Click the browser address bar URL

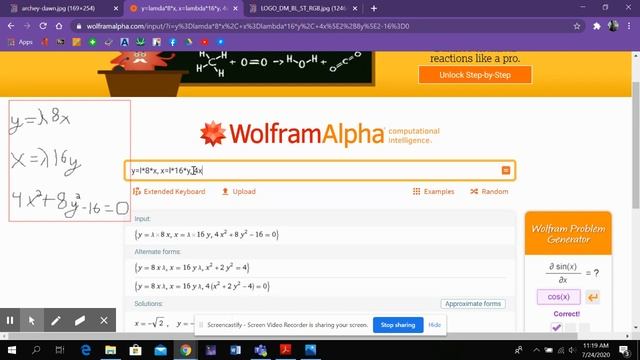(x=248, y=26)
